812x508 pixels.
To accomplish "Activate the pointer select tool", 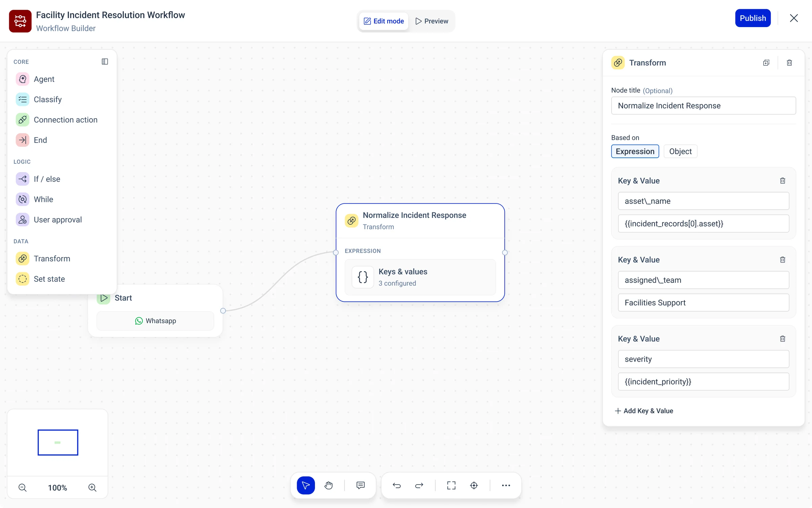I will coord(306,485).
